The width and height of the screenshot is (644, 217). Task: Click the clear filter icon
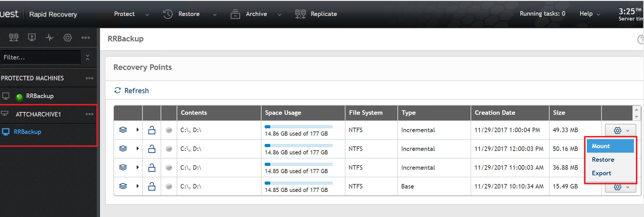coord(88,57)
